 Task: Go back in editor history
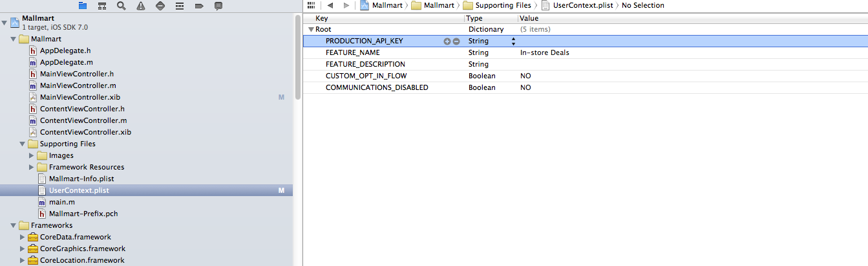(330, 5)
